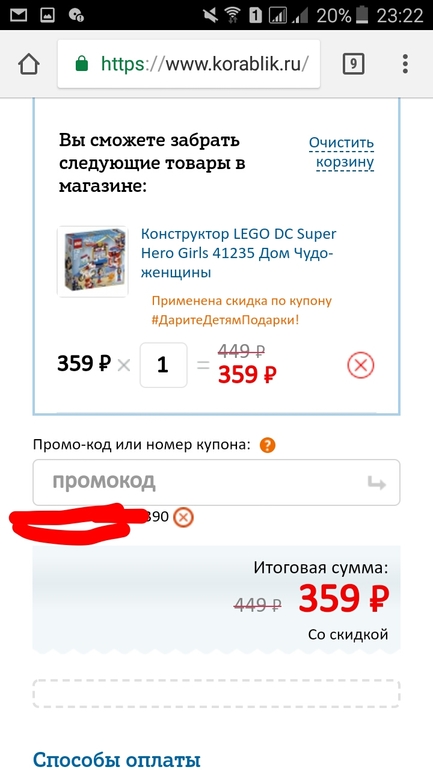Tap the green secure padlock icon
Image resolution: width=433 pixels, height=770 pixels.
[81, 64]
